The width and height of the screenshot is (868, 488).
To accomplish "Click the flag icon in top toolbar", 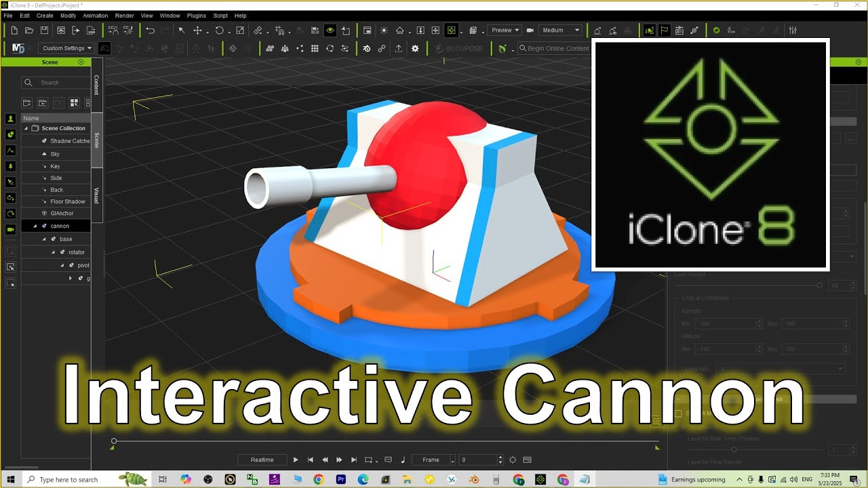I will coord(665,30).
